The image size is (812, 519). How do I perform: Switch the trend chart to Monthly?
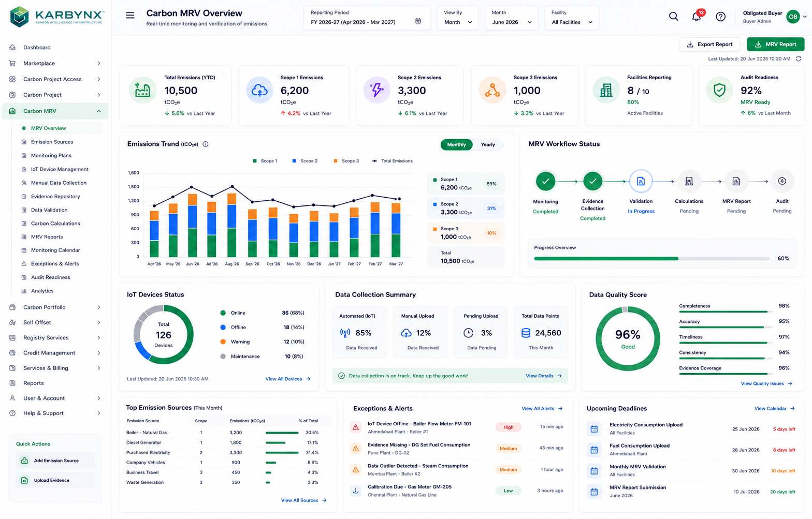pyautogui.click(x=456, y=145)
